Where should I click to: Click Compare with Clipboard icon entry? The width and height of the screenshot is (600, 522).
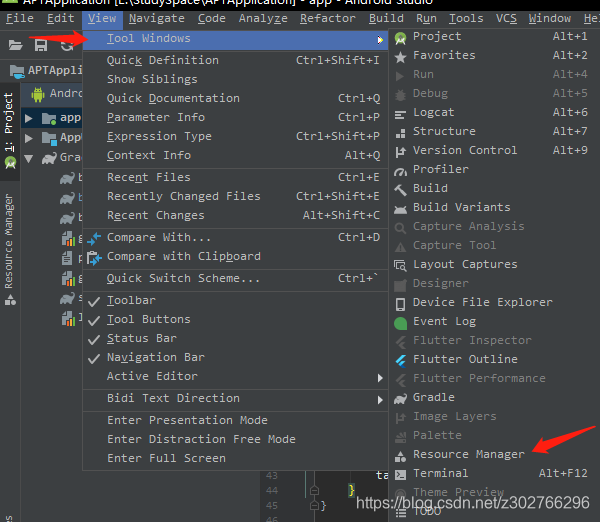coord(94,258)
